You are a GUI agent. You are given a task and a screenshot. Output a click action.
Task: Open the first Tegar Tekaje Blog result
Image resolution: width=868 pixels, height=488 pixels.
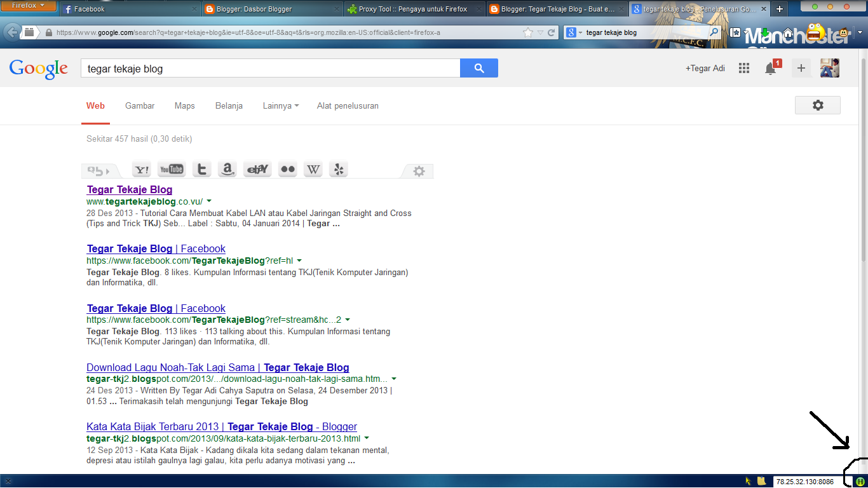(130, 189)
